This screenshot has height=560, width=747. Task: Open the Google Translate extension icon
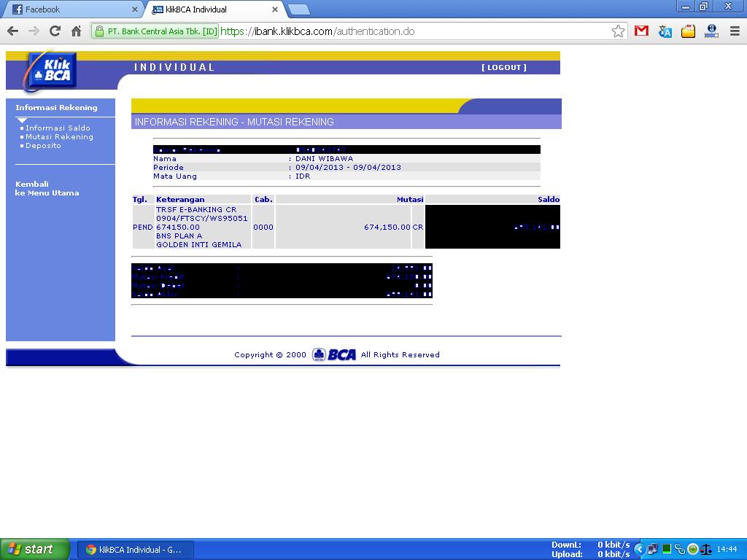(665, 31)
